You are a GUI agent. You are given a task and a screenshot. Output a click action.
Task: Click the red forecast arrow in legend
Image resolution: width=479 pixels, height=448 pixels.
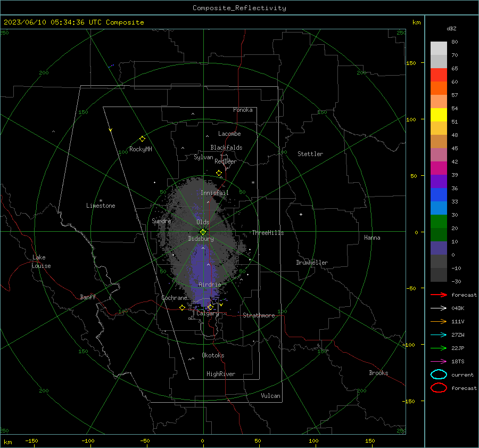(x=439, y=295)
